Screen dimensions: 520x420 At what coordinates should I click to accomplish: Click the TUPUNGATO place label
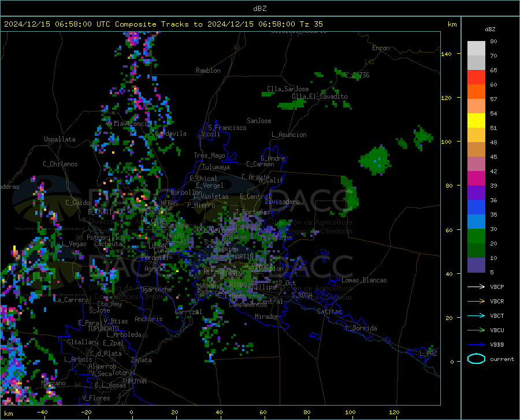103,329
